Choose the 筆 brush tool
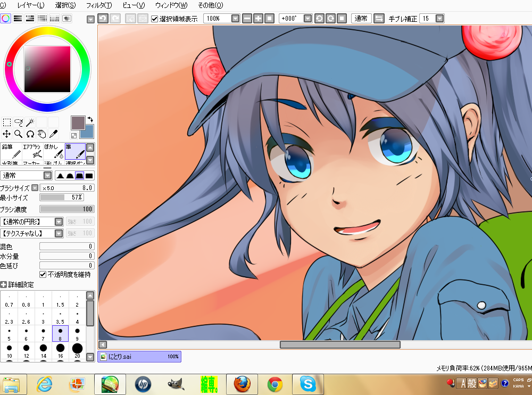532x395 pixels. pyautogui.click(x=75, y=152)
